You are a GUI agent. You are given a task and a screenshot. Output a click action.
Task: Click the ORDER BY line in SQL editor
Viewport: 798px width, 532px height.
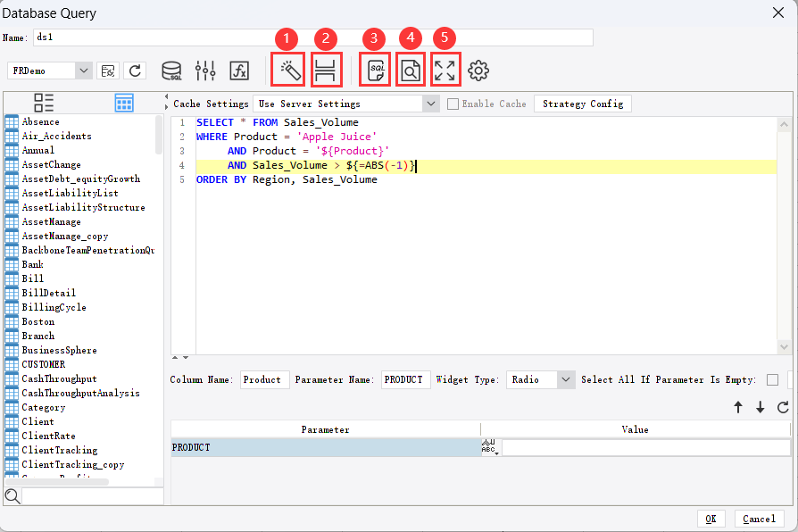pos(287,179)
